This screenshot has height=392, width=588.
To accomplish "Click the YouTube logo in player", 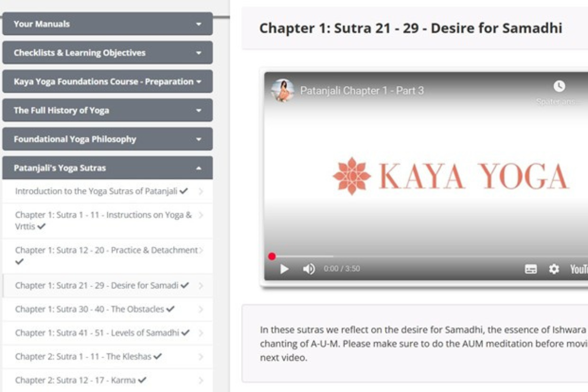I will (x=578, y=269).
